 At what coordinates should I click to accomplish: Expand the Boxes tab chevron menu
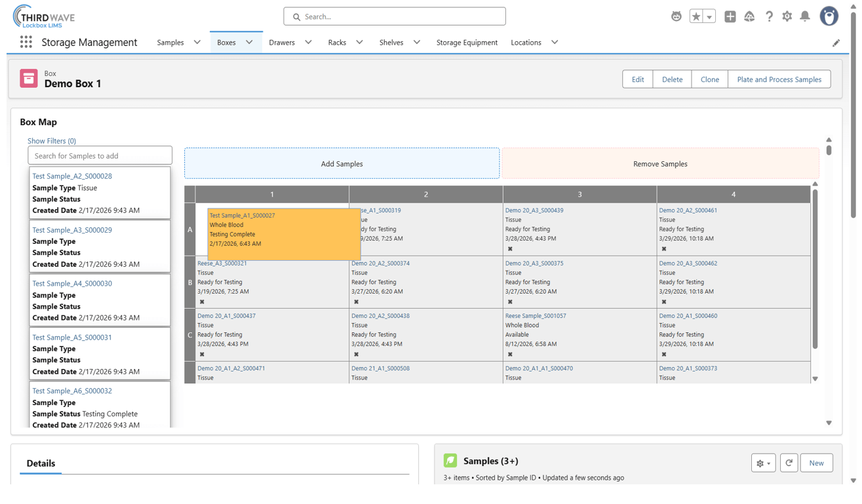[249, 43]
